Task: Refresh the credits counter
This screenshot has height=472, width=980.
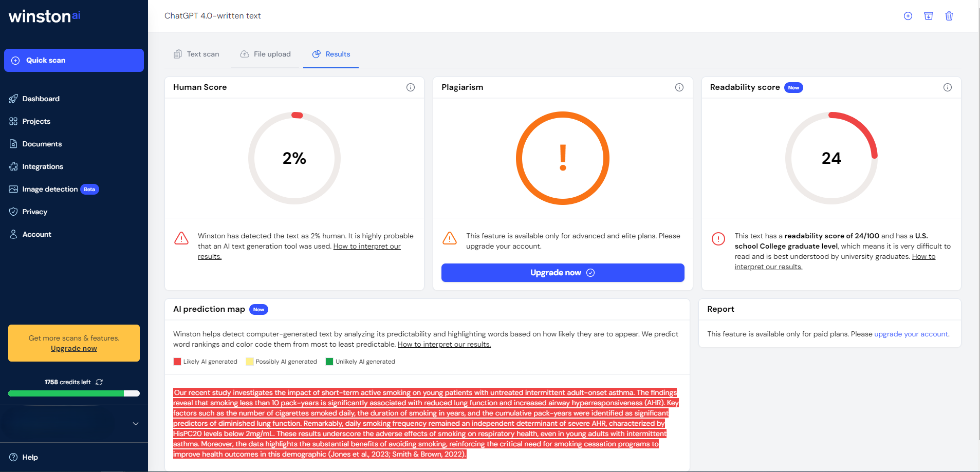Action: click(100, 382)
